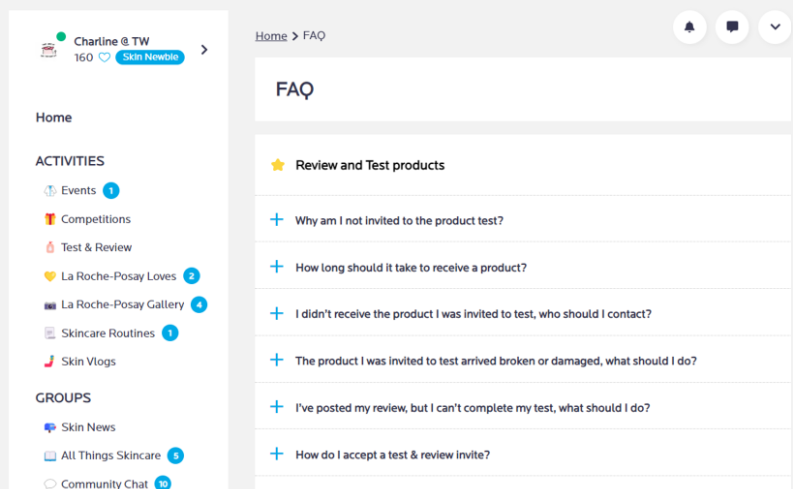The width and height of the screenshot is (793, 489).
Task: Expand the profile arrow next to Charline
Action: [x=204, y=49]
